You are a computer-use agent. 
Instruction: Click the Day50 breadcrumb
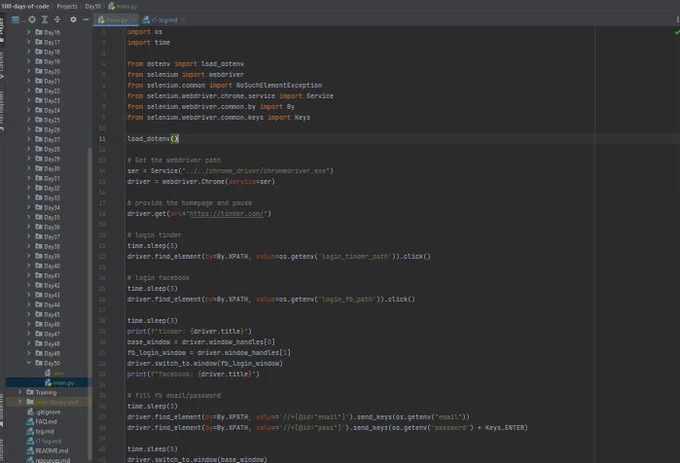pos(93,6)
